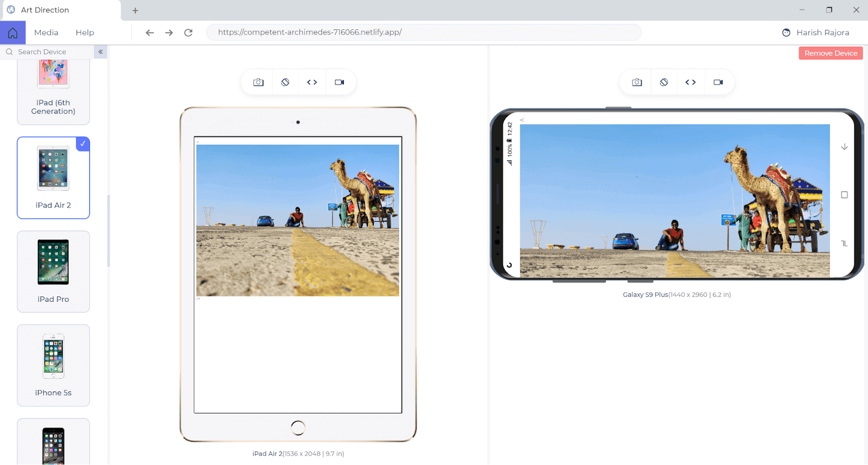Navigate back in browser history
This screenshot has width=868, height=465.
pos(150,33)
